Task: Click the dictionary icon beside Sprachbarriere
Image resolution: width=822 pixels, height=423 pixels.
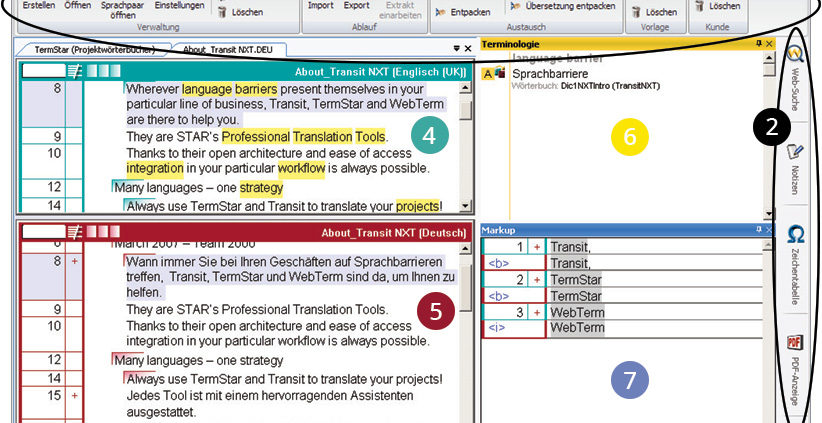Action: click(x=499, y=72)
